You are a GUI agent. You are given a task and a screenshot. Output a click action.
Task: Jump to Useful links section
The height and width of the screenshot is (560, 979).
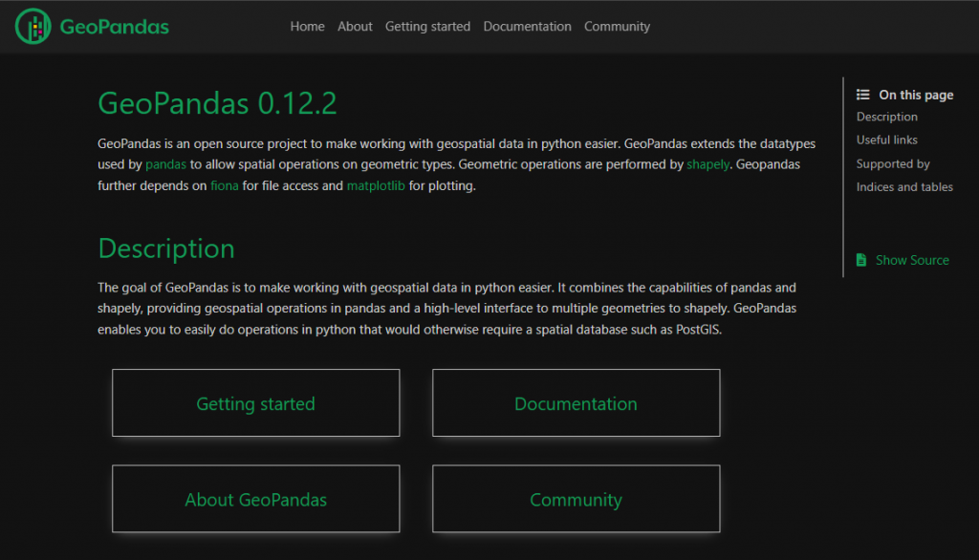pos(886,140)
